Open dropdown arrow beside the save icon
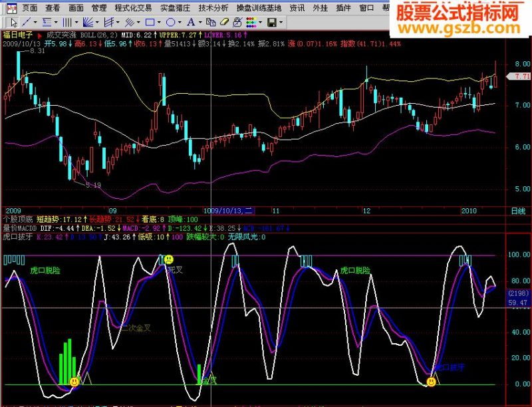Viewport: 532px width, 407px height. pos(281,23)
